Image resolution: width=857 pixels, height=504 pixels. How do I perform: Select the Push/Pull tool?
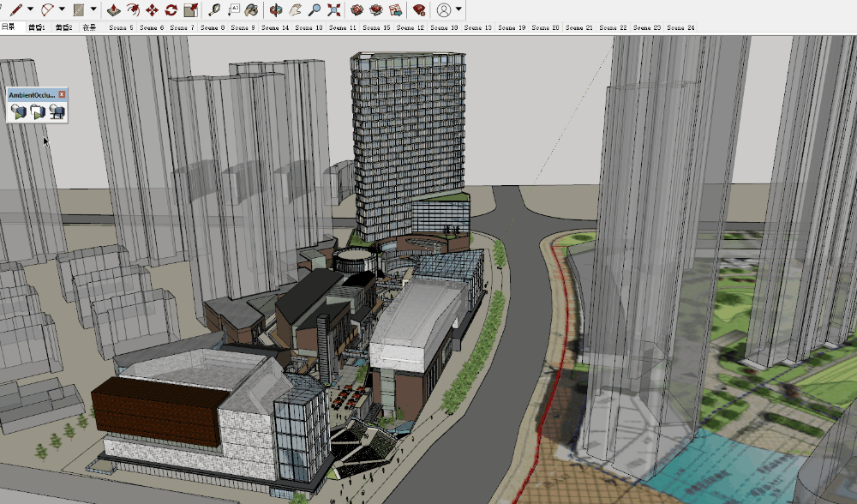point(115,10)
